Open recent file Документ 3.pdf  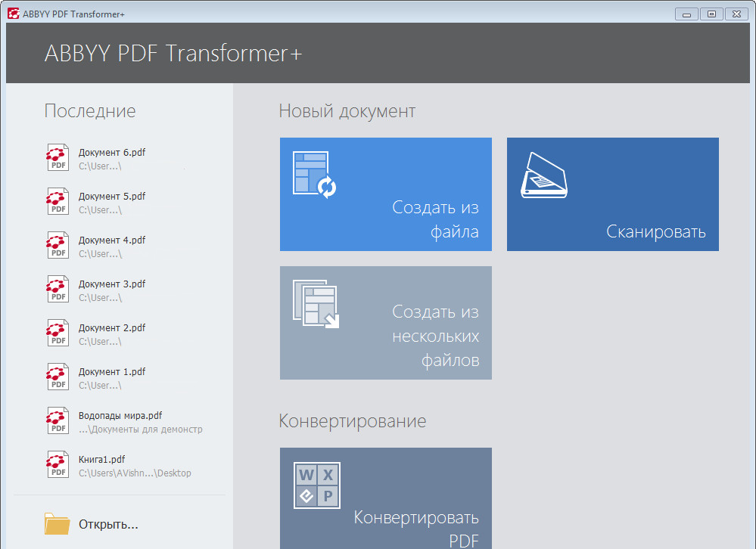pyautogui.click(x=112, y=284)
